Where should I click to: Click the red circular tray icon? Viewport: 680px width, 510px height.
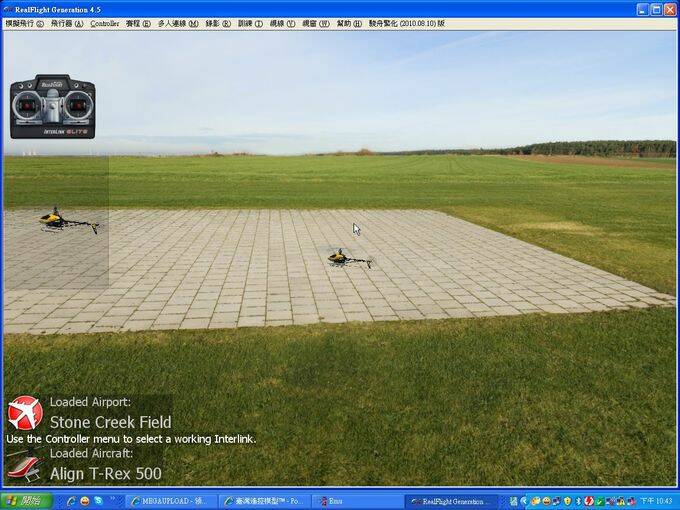pos(589,501)
